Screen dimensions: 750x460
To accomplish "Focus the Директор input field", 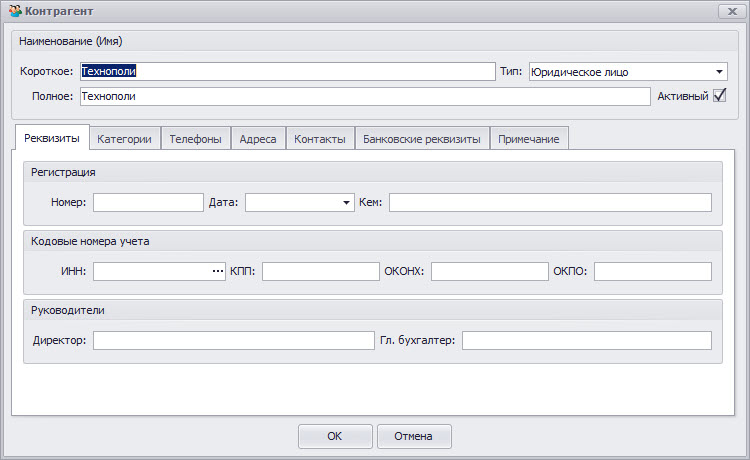I will click(233, 340).
